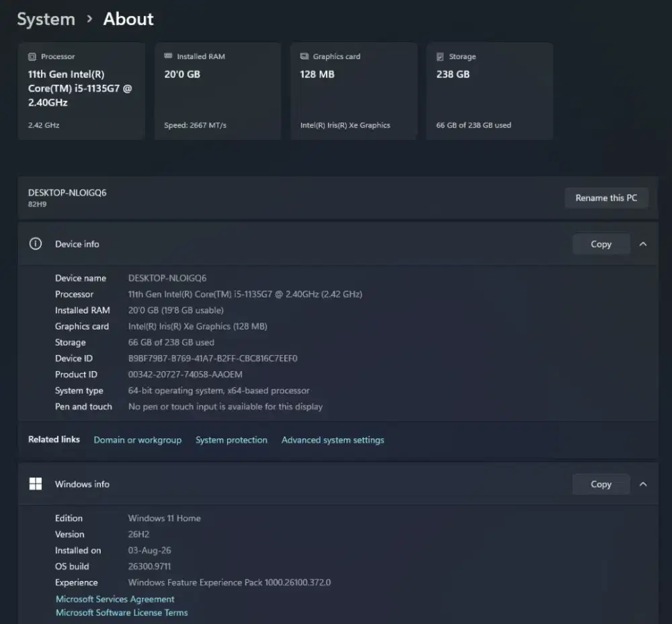Click the Related links label
672x624 pixels.
pos(54,440)
